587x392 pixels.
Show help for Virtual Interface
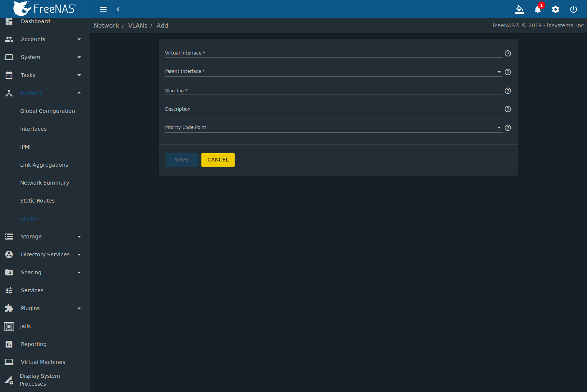pyautogui.click(x=508, y=53)
